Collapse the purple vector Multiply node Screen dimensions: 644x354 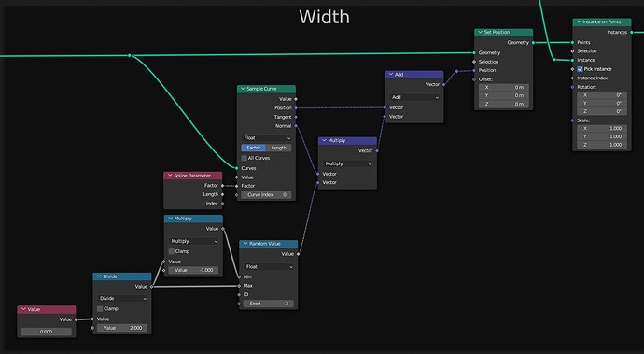click(324, 141)
